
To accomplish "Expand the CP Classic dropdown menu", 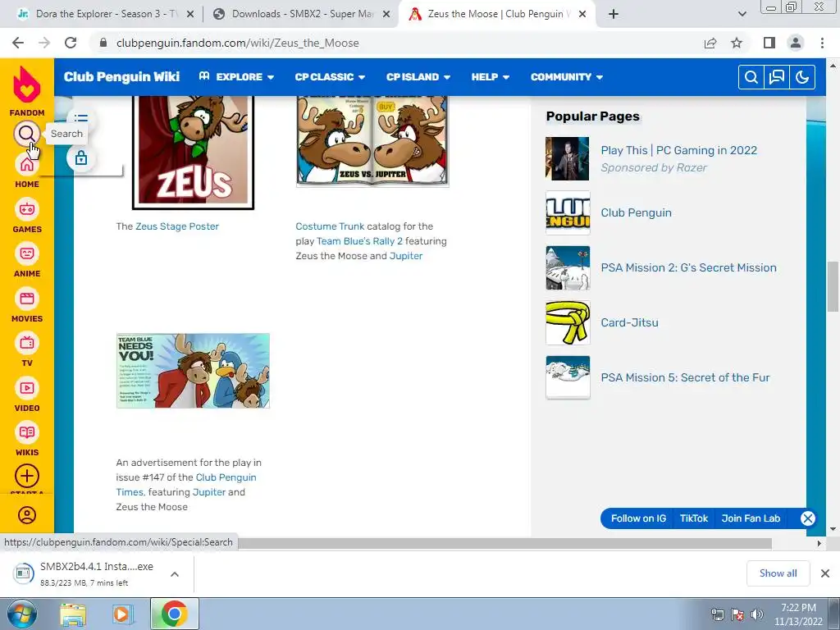I will click(330, 77).
